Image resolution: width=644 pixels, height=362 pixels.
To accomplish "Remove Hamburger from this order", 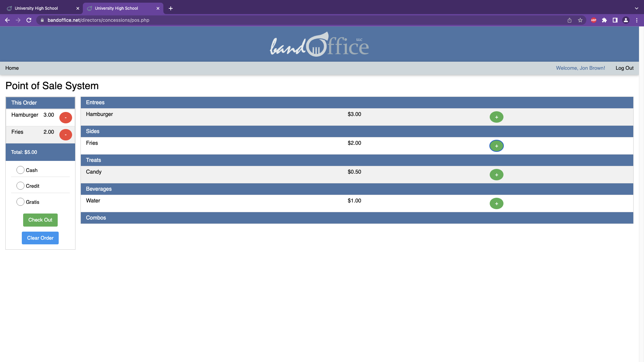I will (66, 118).
